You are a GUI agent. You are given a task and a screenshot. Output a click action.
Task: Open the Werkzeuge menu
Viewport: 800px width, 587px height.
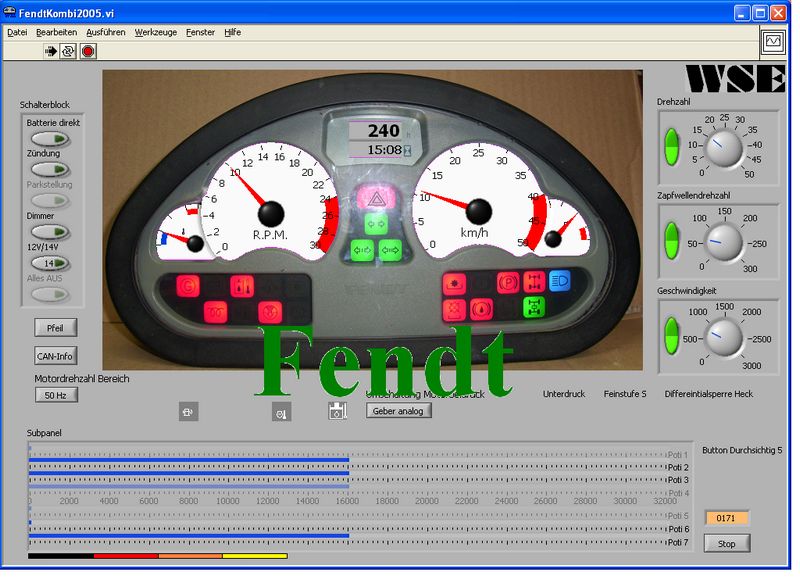click(x=156, y=32)
